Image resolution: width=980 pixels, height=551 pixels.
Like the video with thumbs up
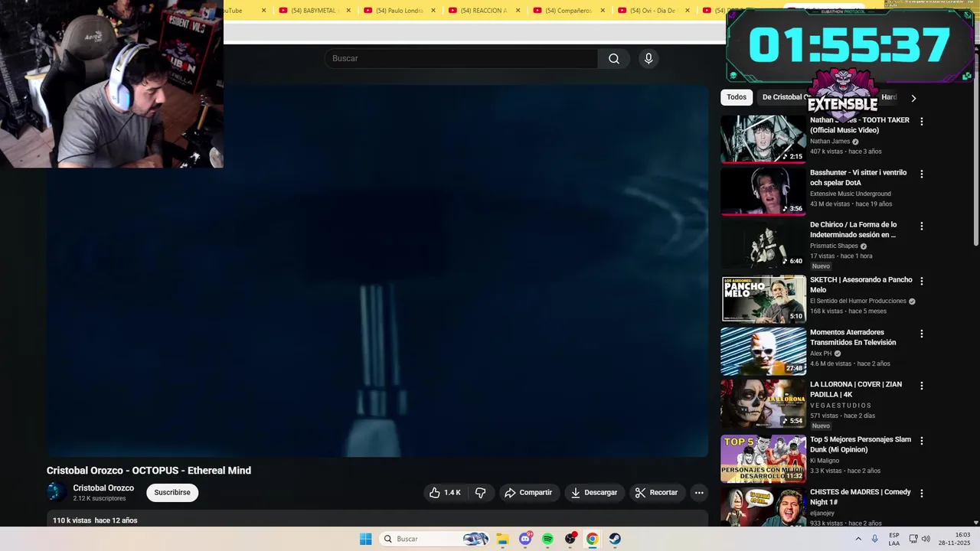pyautogui.click(x=446, y=493)
